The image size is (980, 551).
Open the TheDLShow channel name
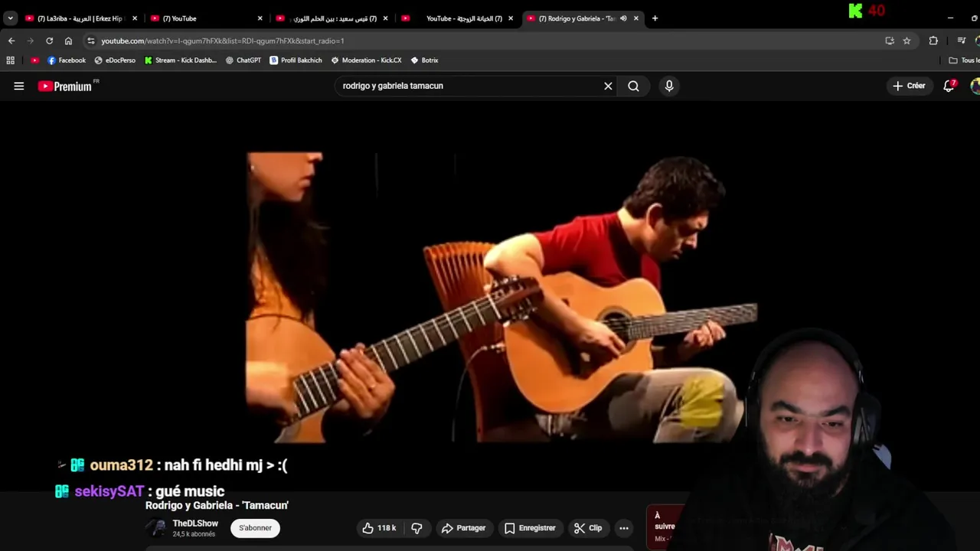click(195, 523)
